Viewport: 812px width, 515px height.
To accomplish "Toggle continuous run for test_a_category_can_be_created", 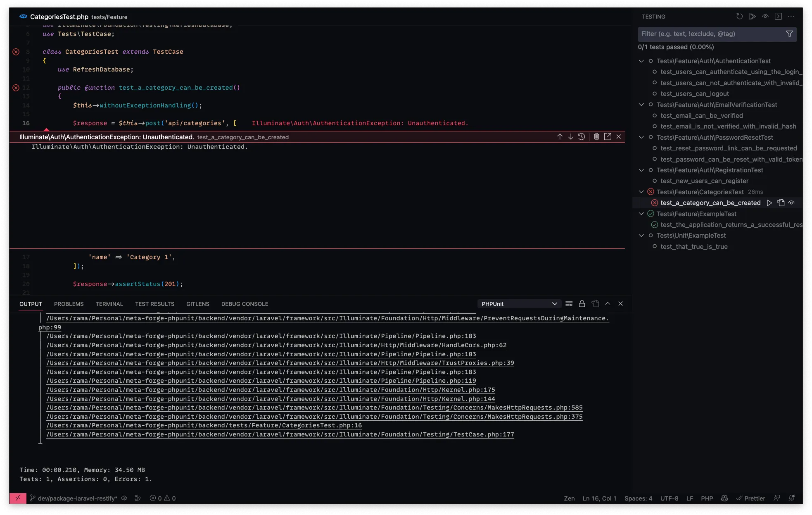I will (791, 203).
